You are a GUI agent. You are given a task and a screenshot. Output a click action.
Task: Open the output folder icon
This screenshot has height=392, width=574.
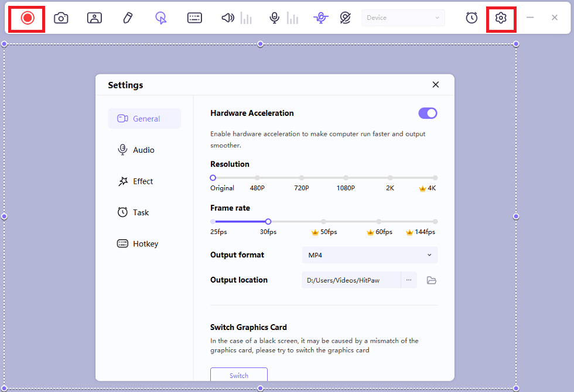pos(432,280)
